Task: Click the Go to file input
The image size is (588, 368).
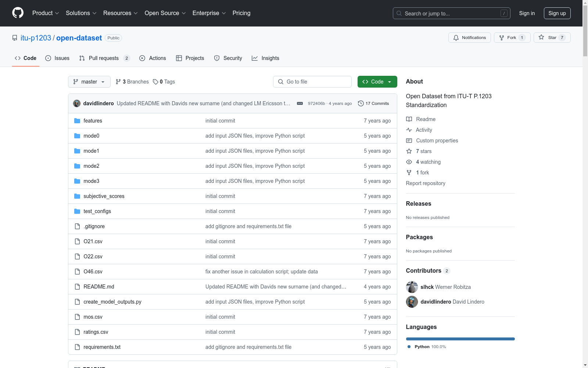Action: click(312, 82)
